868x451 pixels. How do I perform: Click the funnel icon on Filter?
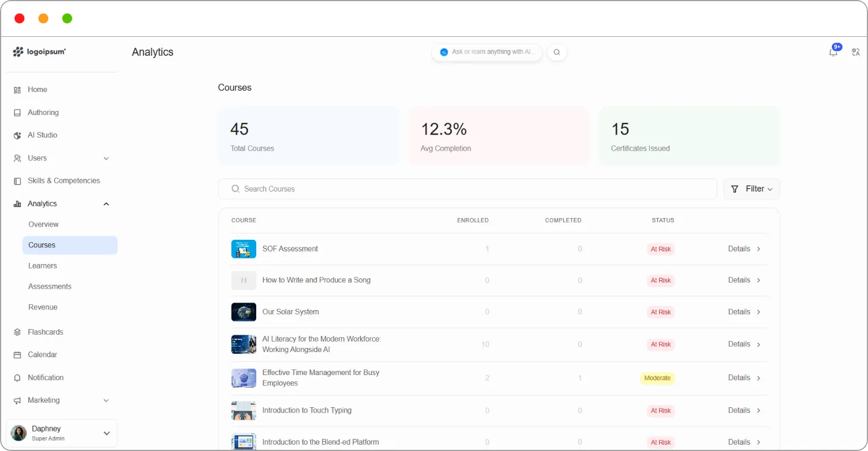tap(734, 189)
